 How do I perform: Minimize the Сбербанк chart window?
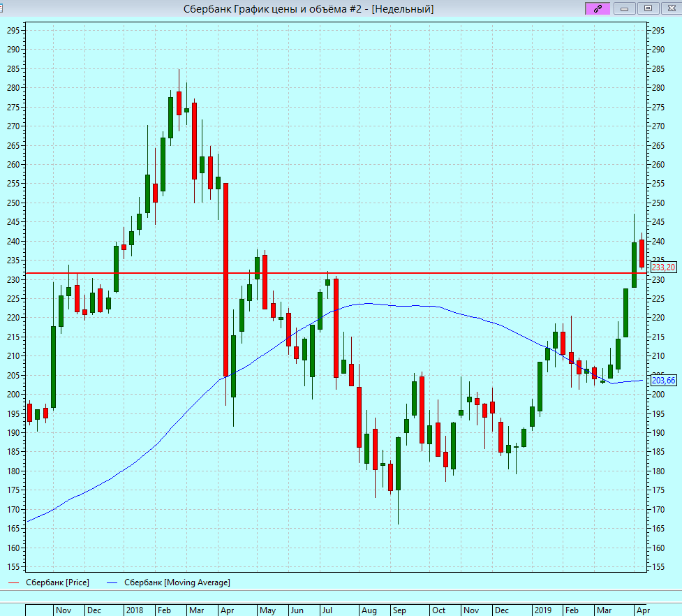pyautogui.click(x=625, y=8)
